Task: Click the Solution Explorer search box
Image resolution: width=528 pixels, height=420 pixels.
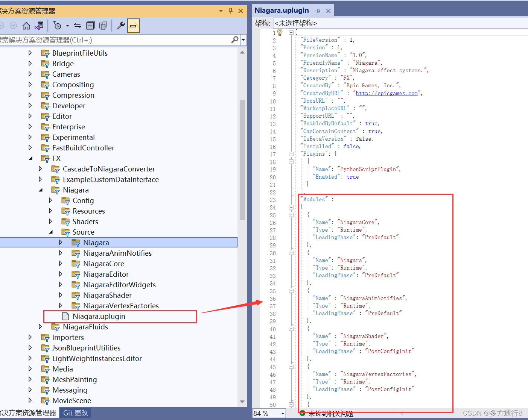Action: [x=115, y=40]
